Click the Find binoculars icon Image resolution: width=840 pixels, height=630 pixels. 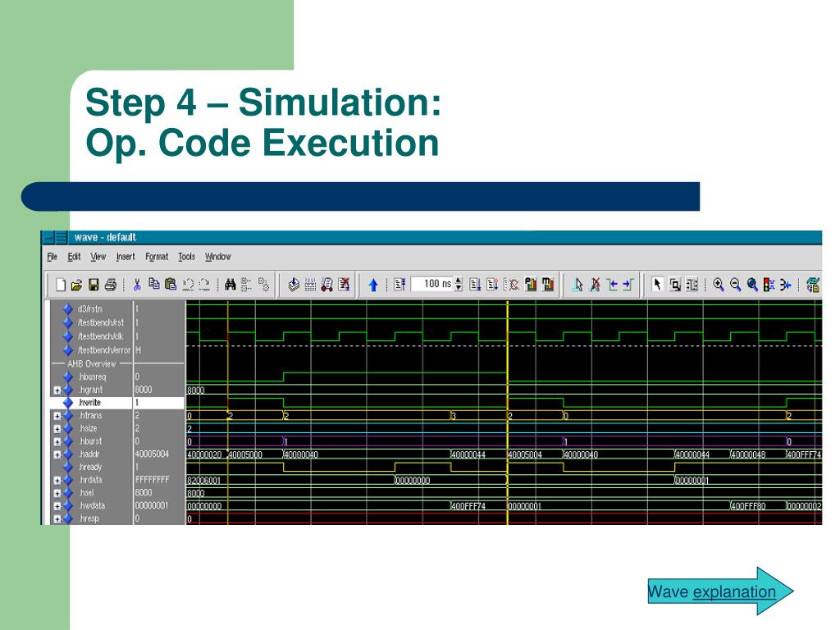pyautogui.click(x=231, y=285)
